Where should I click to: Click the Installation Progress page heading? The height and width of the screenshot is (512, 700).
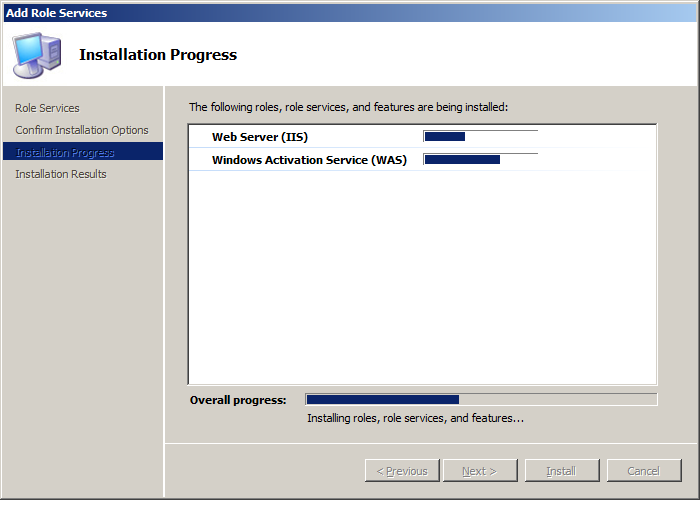click(158, 54)
